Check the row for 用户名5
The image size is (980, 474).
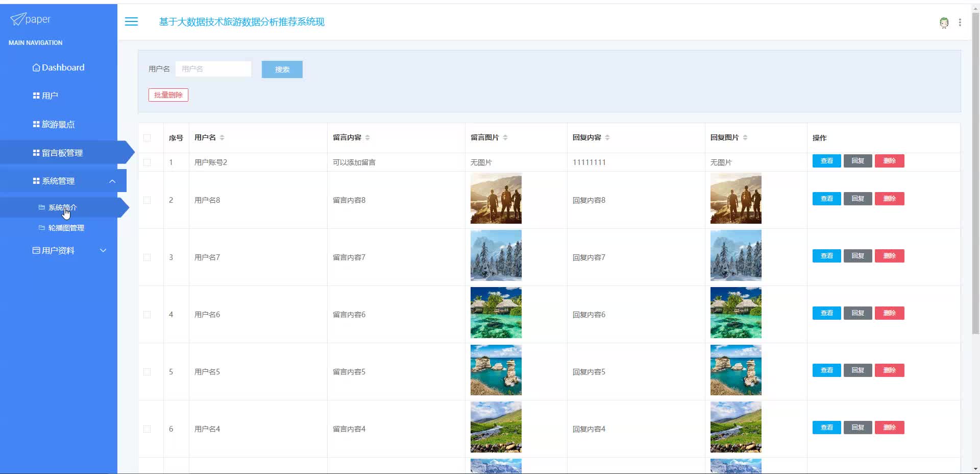click(147, 372)
